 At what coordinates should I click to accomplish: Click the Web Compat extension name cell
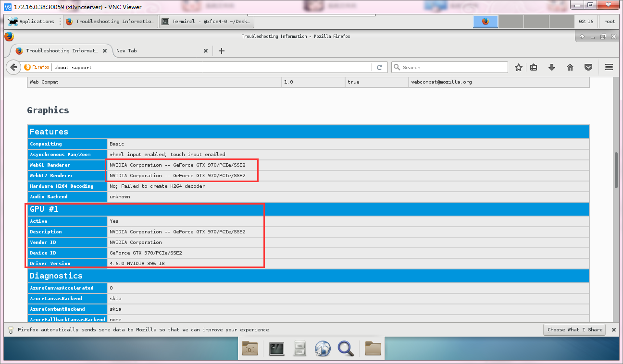(154, 82)
